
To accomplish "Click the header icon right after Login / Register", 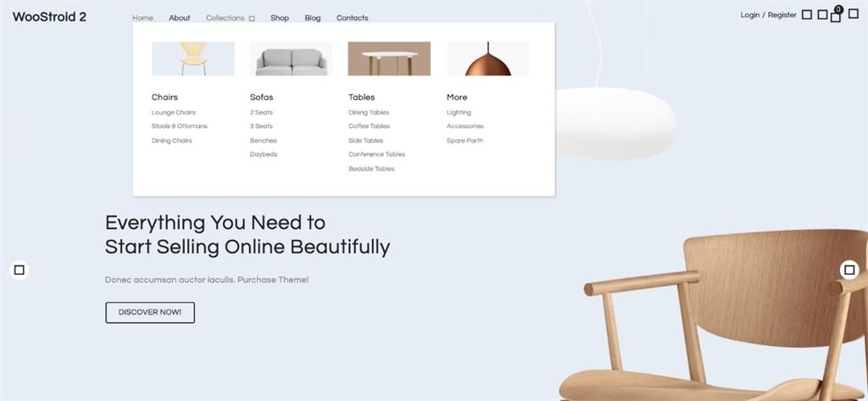I will point(807,15).
